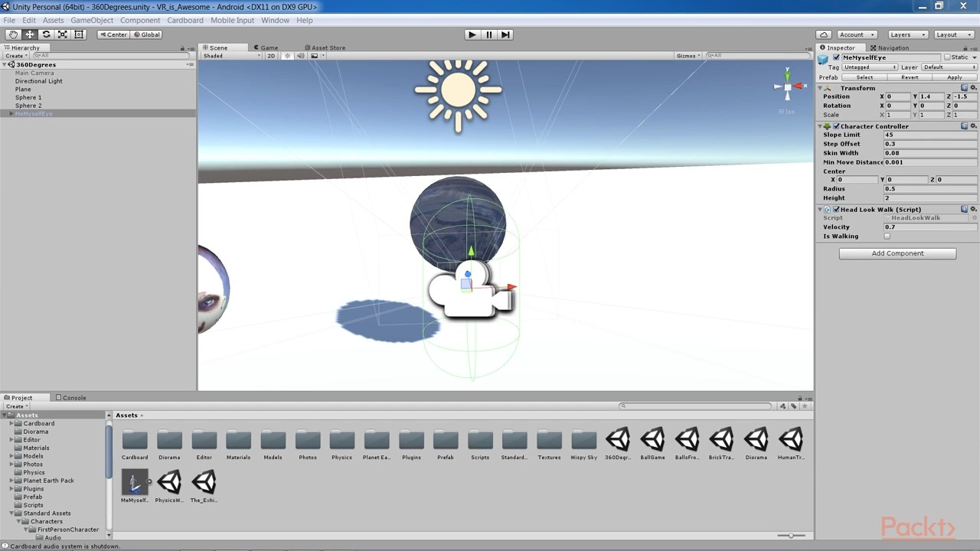Open the Layers dropdown in toolbar

[907, 34]
